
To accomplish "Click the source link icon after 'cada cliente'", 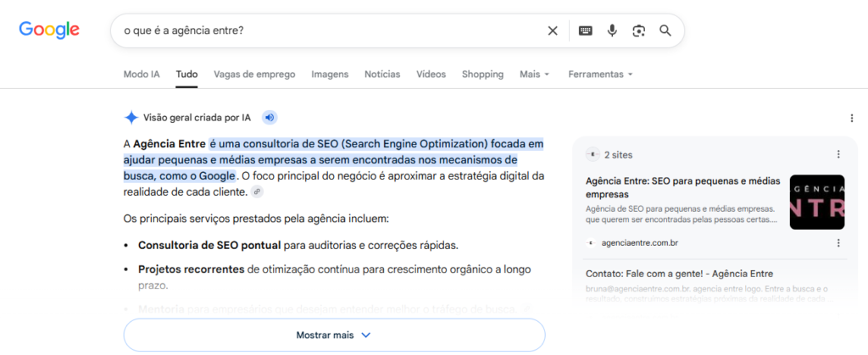I will click(x=257, y=192).
